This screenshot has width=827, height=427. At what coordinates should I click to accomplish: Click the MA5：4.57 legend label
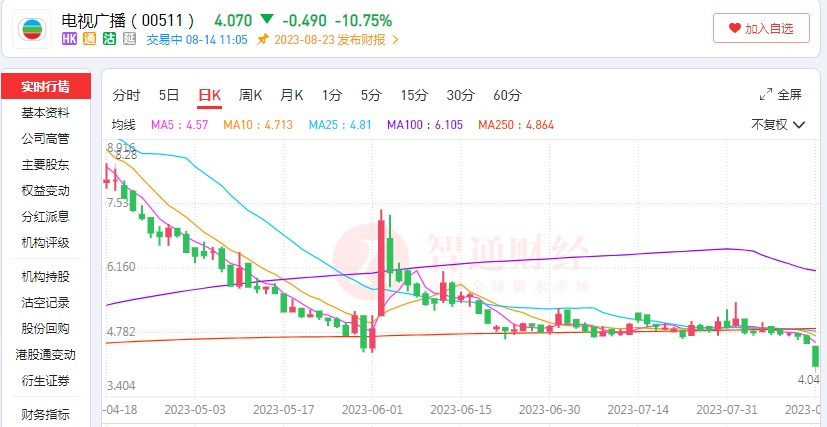click(x=180, y=125)
